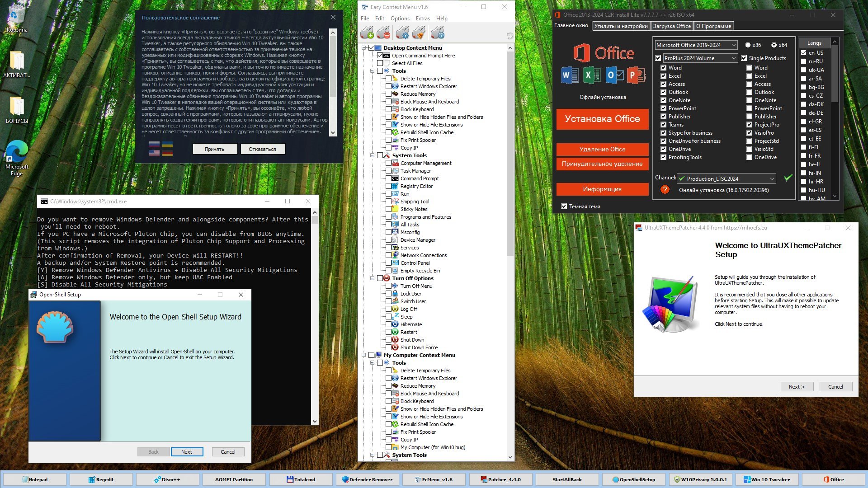Open the ProPlus 2024 Volume edition dropdown
868x488 pixels.
click(700, 58)
